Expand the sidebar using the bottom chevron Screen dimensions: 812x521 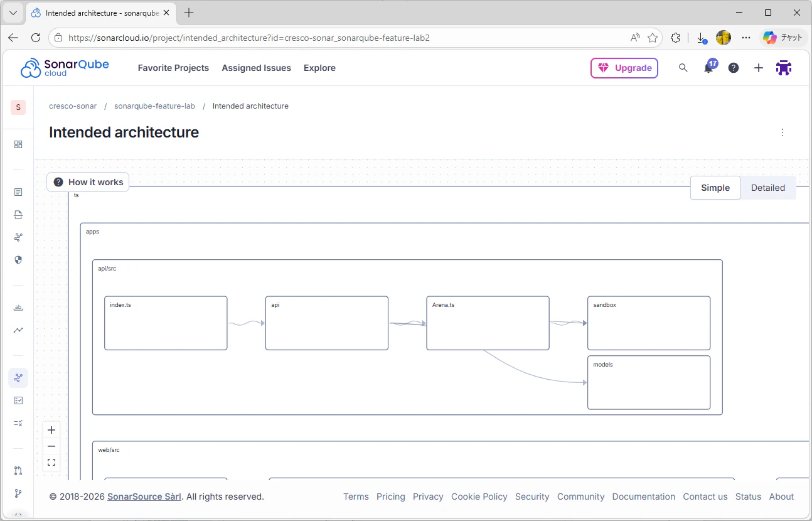click(x=18, y=515)
